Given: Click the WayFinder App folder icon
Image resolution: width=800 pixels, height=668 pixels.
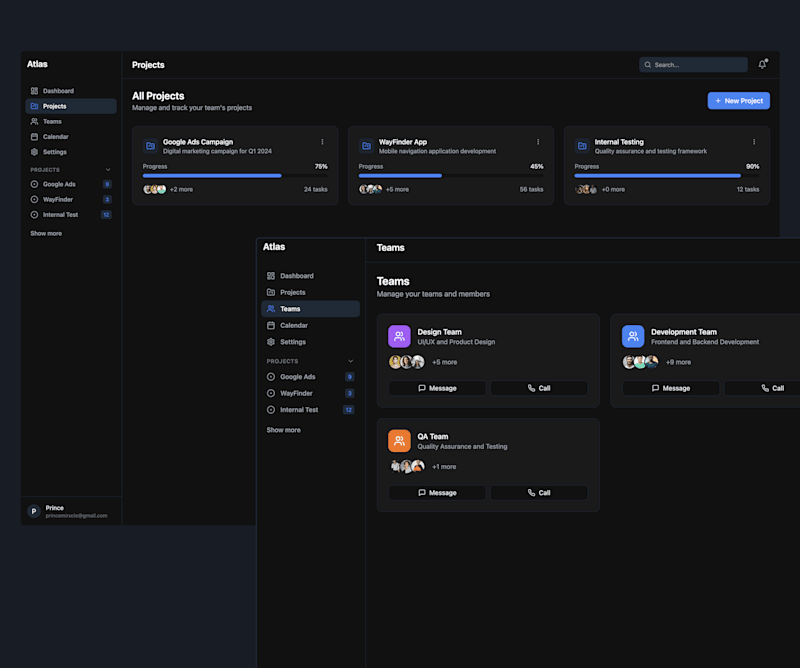Looking at the screenshot, I should click(x=366, y=146).
